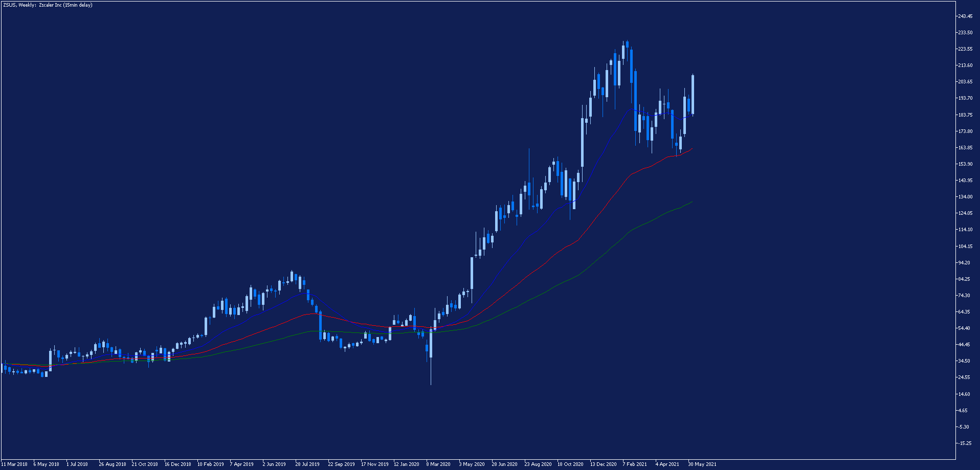980x470 pixels.
Task: Select the 11 Mar 2018 date label
Action: pyautogui.click(x=14, y=464)
